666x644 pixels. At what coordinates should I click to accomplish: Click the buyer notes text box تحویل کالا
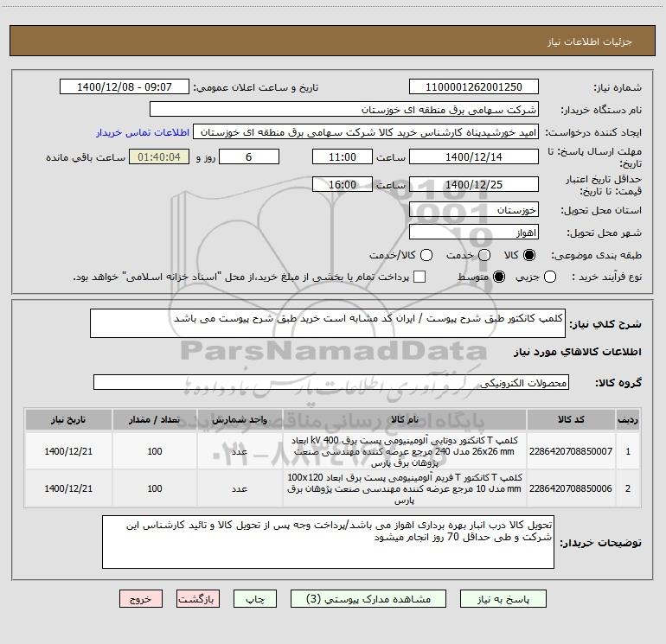point(328,542)
